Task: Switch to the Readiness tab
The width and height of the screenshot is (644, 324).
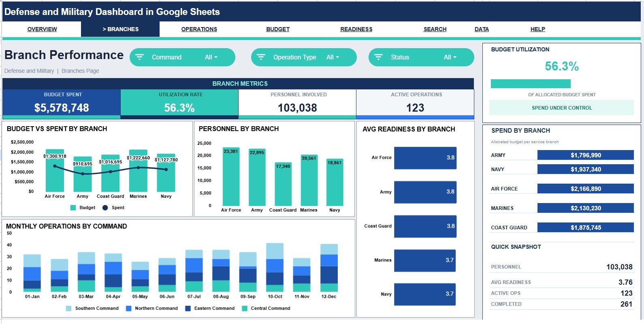Action: click(356, 29)
